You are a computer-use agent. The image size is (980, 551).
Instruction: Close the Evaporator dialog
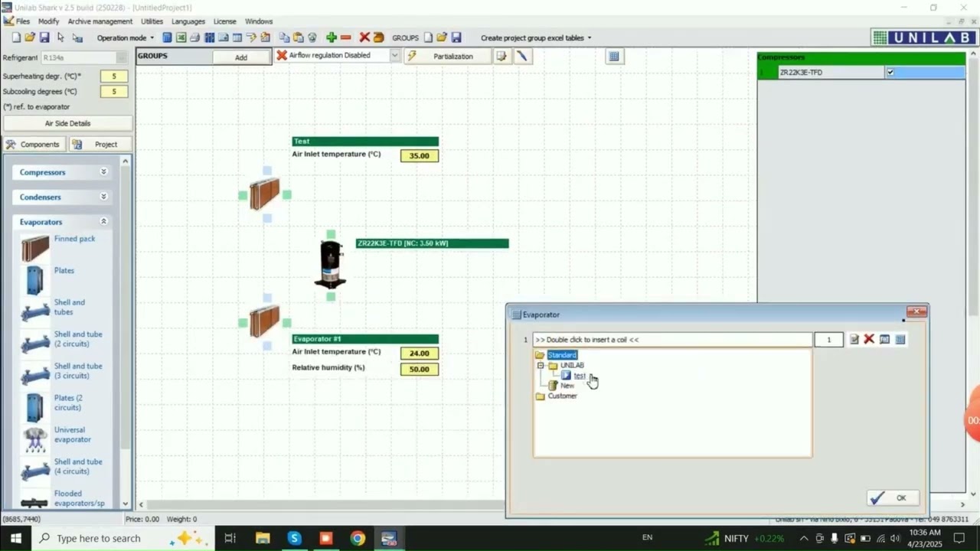tap(916, 311)
